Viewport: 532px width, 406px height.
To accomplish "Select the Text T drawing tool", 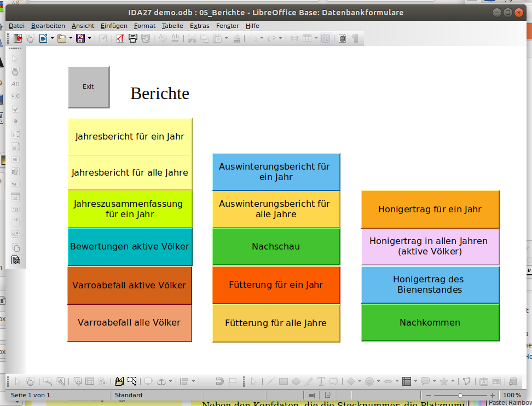I will [x=321, y=381].
